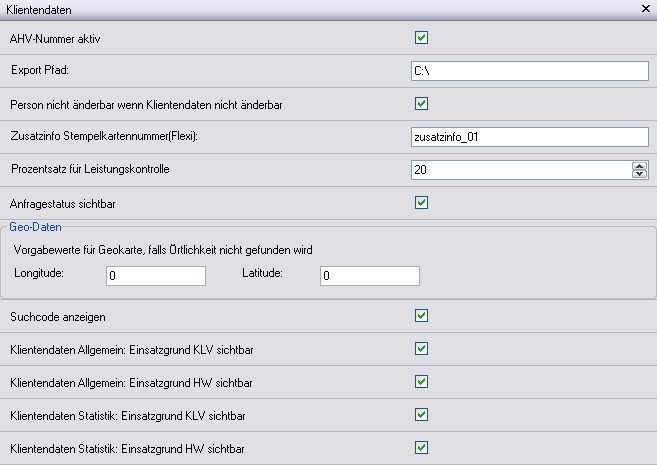
Task: Click the Export Pfad input field
Action: [x=529, y=71]
